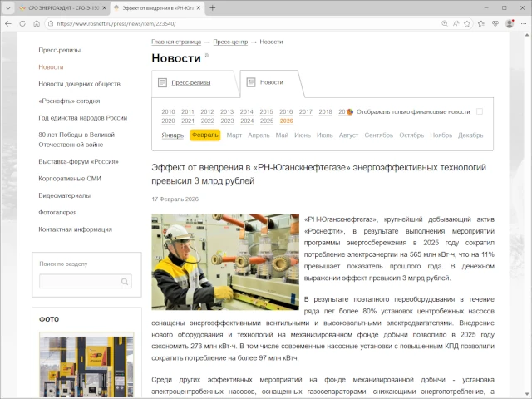Go back with browser back arrow
This screenshot has width=532, height=399.
point(8,24)
